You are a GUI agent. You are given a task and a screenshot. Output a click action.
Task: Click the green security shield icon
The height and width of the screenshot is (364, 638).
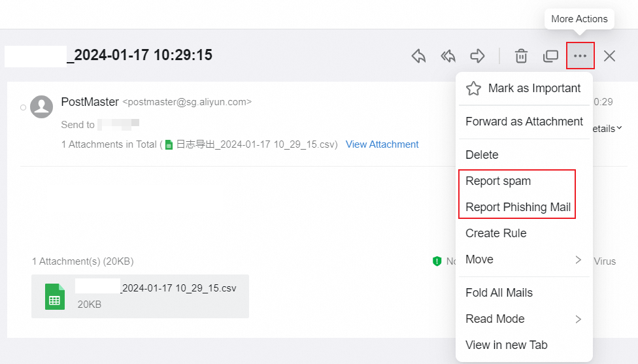437,261
